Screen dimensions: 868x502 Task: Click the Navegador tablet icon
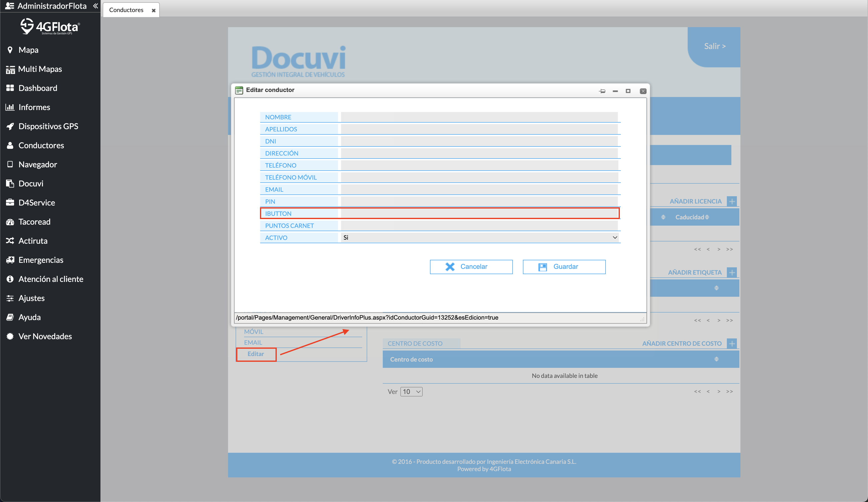(x=10, y=164)
